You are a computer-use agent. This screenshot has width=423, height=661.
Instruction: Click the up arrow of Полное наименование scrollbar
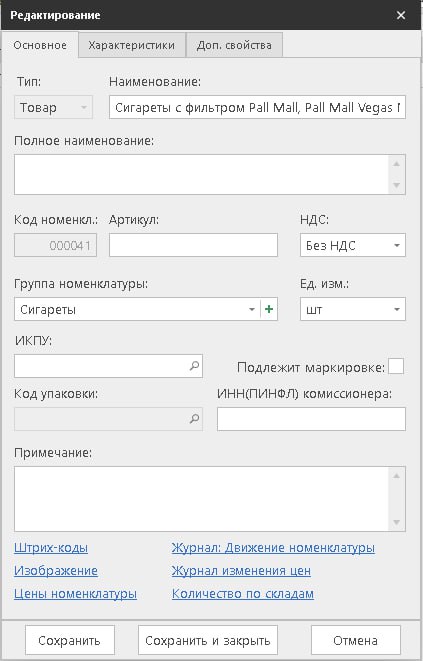point(396,164)
